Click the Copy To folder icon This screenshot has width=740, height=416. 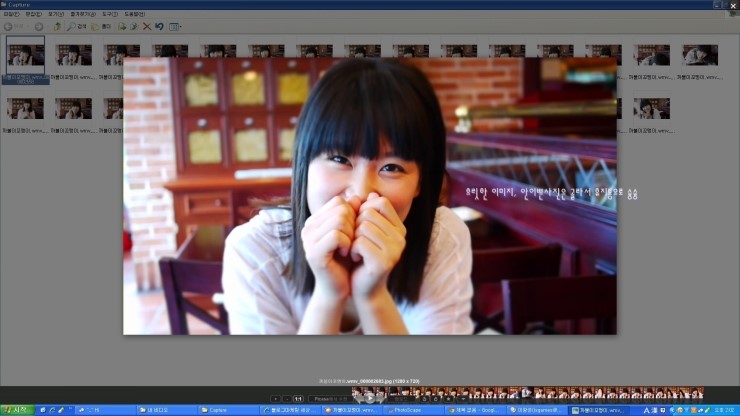(135, 27)
